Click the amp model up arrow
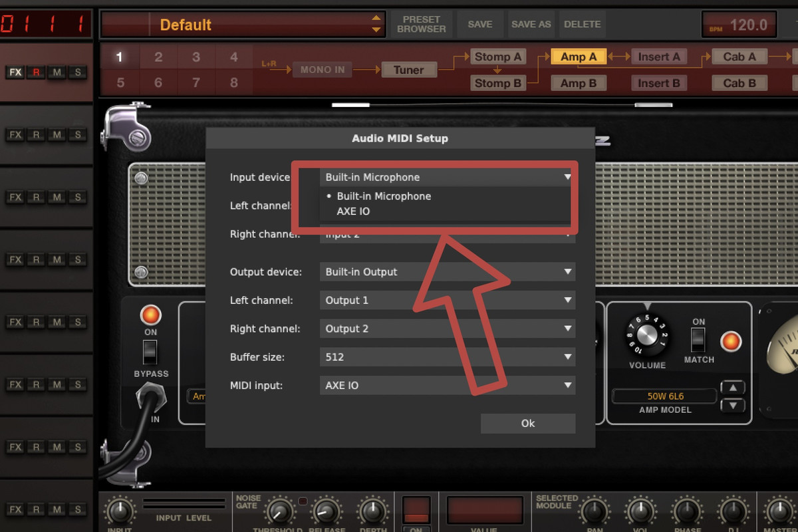The width and height of the screenshot is (798, 532). pos(733,388)
